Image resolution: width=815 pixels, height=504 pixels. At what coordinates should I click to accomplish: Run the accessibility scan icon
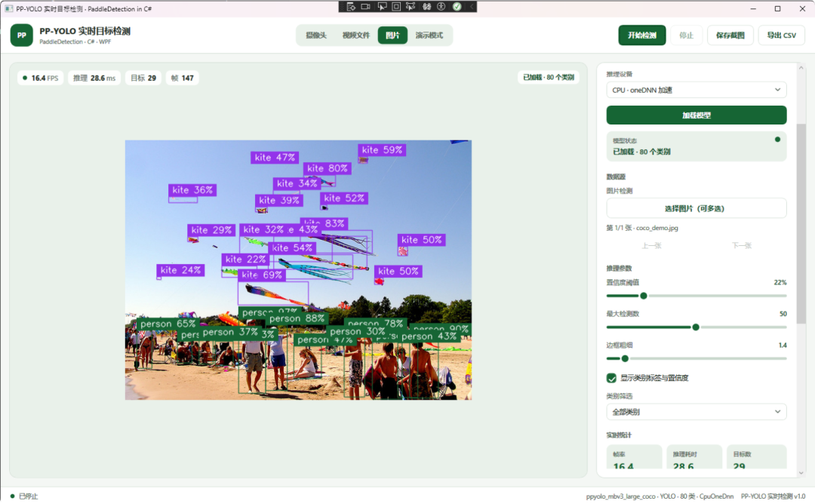tap(441, 7)
